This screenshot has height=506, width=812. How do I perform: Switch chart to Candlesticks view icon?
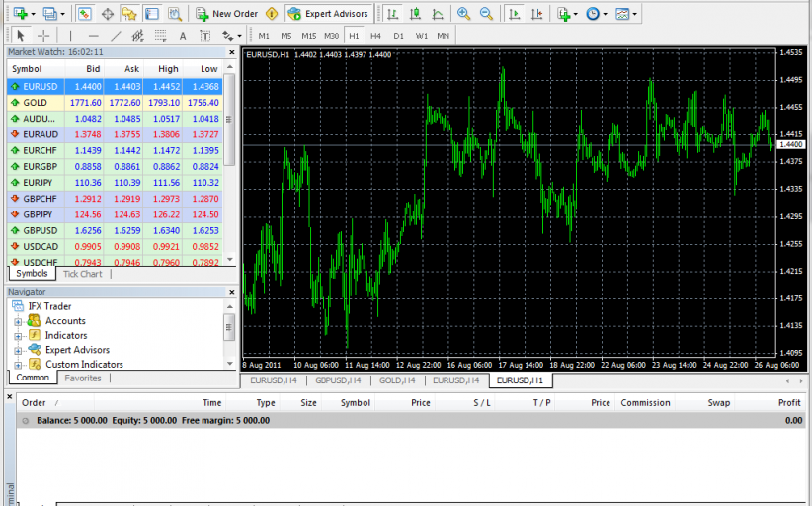tap(414, 14)
